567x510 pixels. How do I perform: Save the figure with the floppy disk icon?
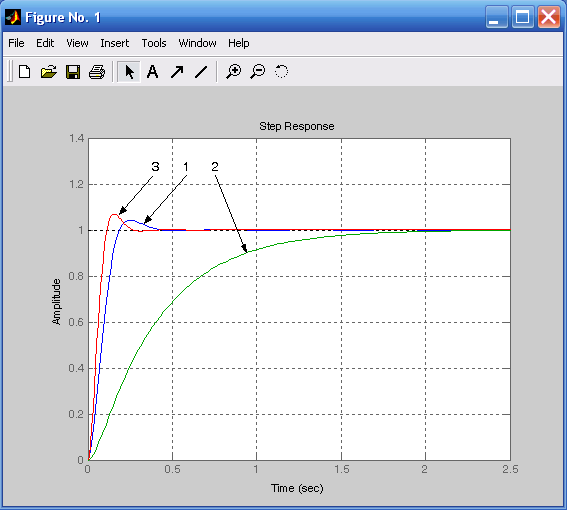73,72
